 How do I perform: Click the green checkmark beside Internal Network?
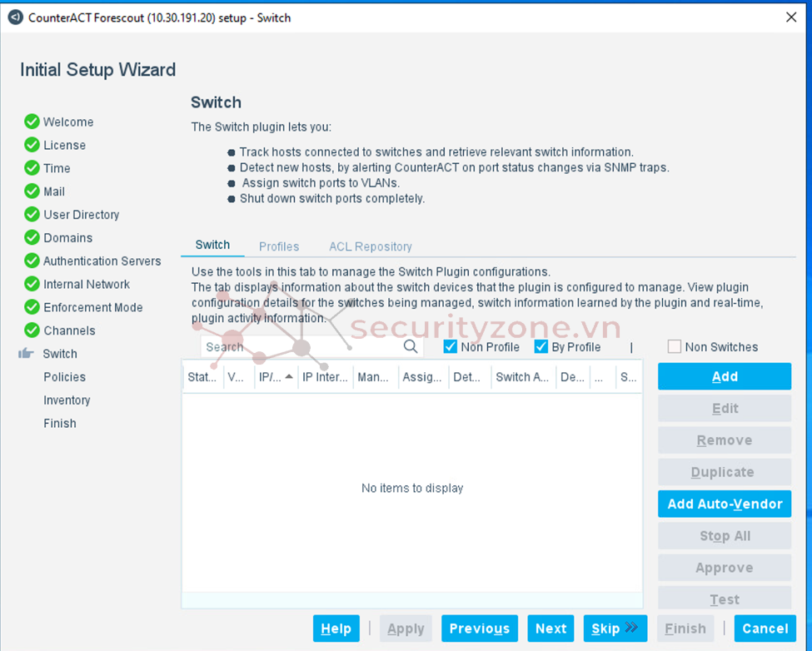[x=32, y=284]
